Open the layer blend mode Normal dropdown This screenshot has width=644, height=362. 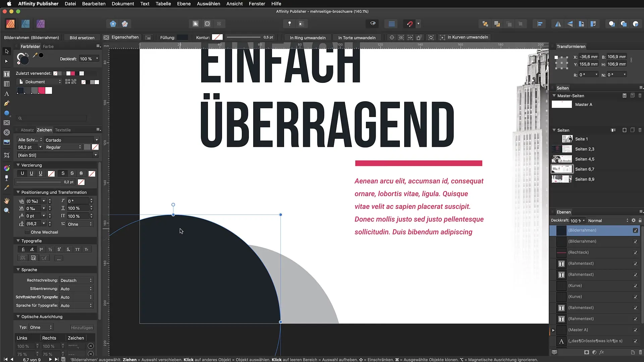click(608, 221)
